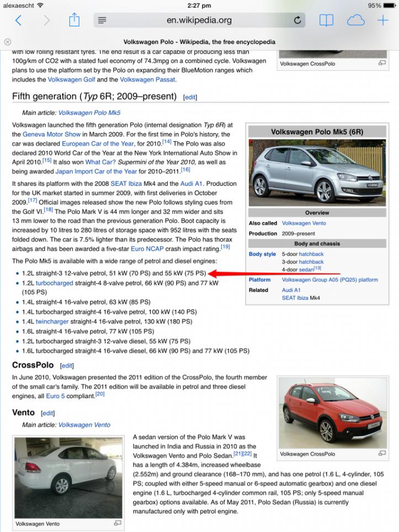Open the Bookmarks book icon
399x532 pixels.
[326, 20]
